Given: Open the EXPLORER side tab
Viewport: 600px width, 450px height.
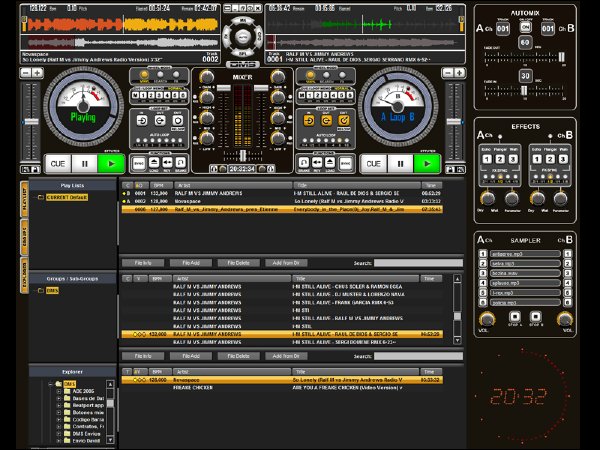Looking at the screenshot, I should coord(24,275).
